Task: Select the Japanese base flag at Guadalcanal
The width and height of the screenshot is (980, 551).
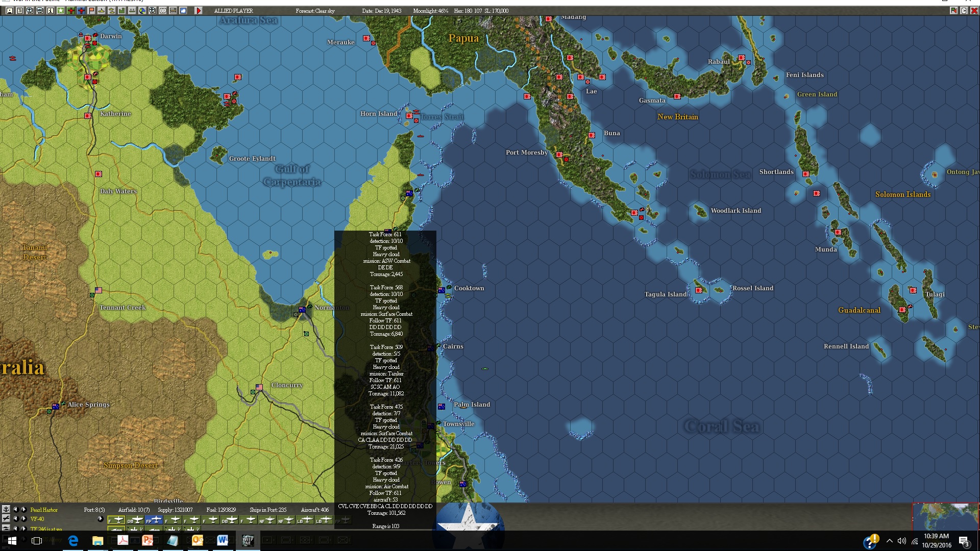Action: coord(902,310)
